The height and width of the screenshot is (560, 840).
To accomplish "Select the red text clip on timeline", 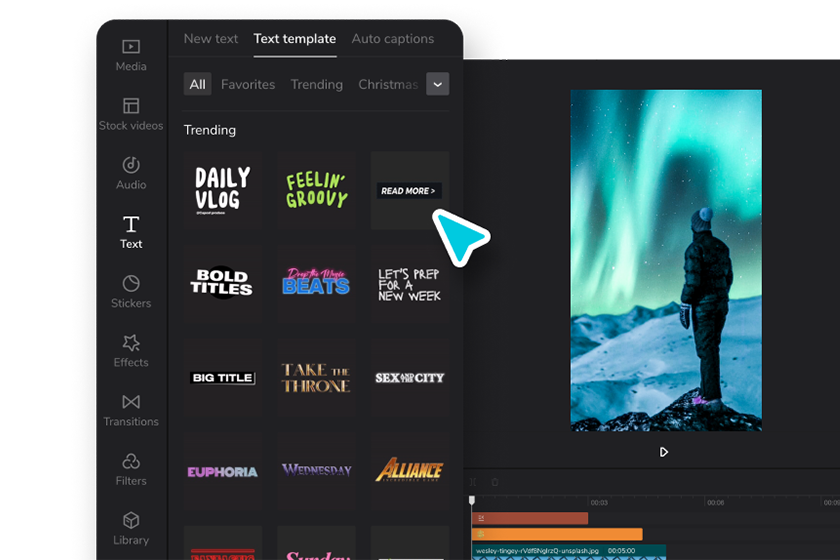I will [x=530, y=518].
